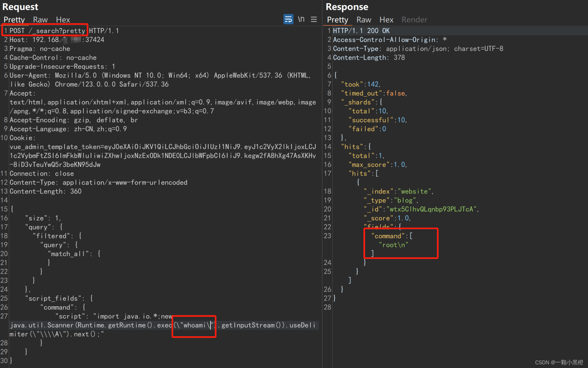Open the Request hamburger options menu
588x368 pixels.
pyautogui.click(x=314, y=19)
